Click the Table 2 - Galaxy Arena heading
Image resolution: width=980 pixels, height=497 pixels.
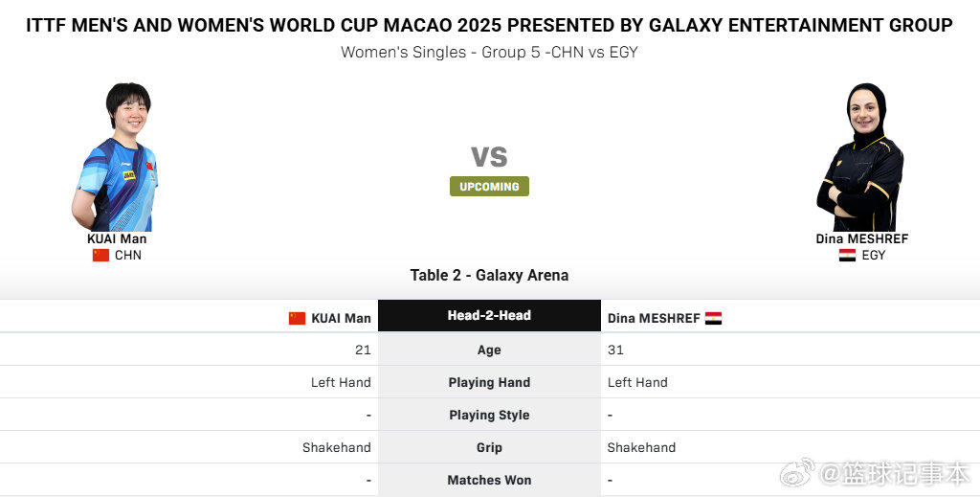[x=489, y=275]
